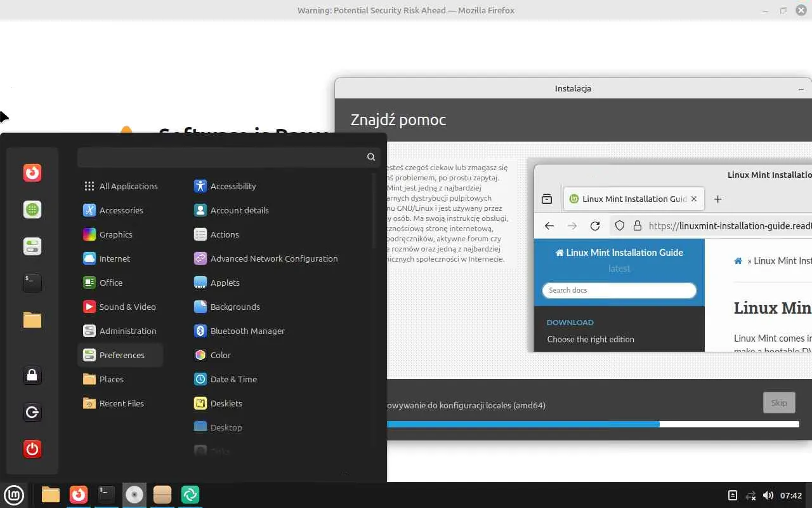This screenshot has width=812, height=508.
Task: Open the volume control in the tray
Action: [768, 495]
